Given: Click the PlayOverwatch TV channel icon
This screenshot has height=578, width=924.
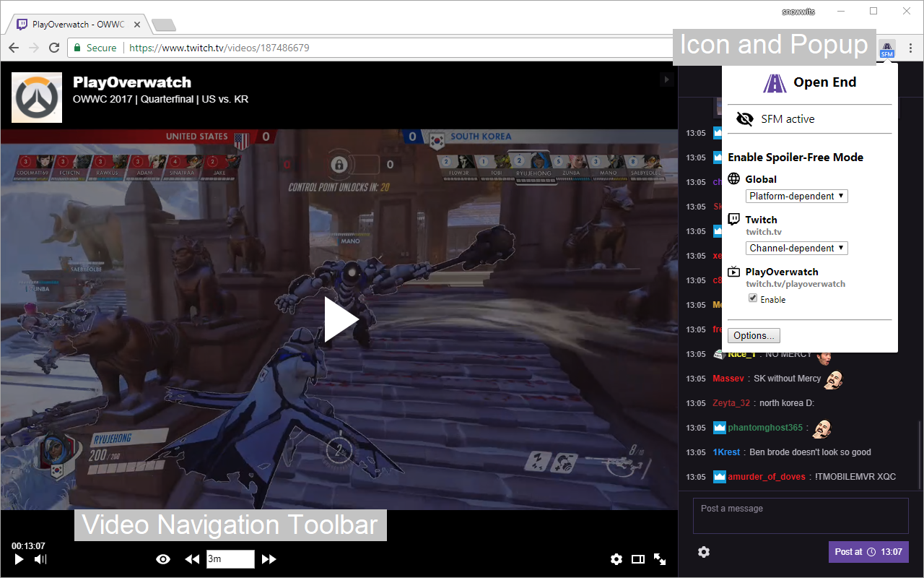Looking at the screenshot, I should 734,272.
